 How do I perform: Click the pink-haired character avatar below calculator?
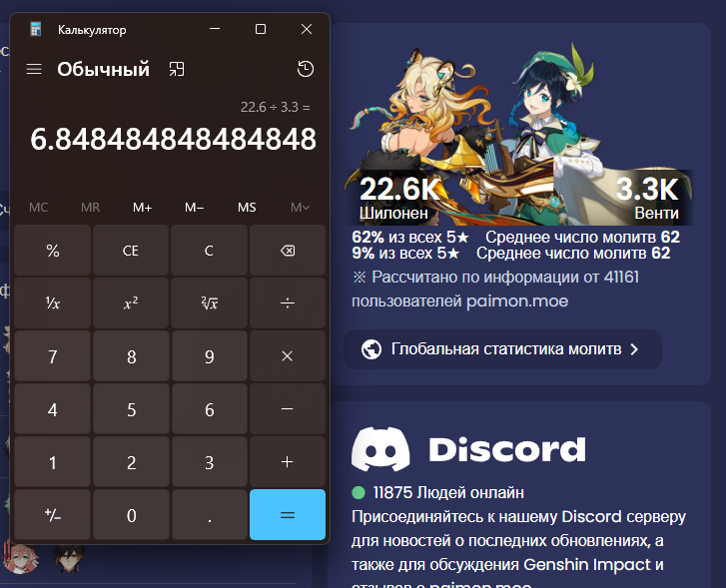[20, 557]
